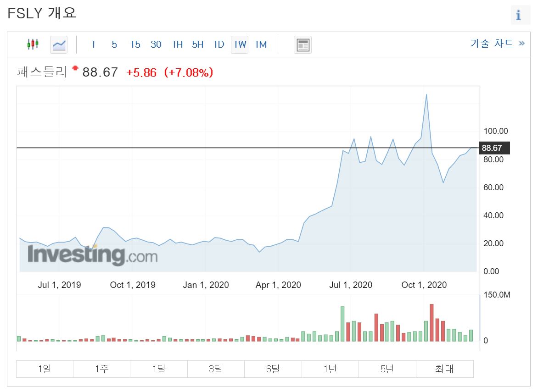Show the 6달 time range
The height and width of the screenshot is (392, 538).
(x=273, y=369)
